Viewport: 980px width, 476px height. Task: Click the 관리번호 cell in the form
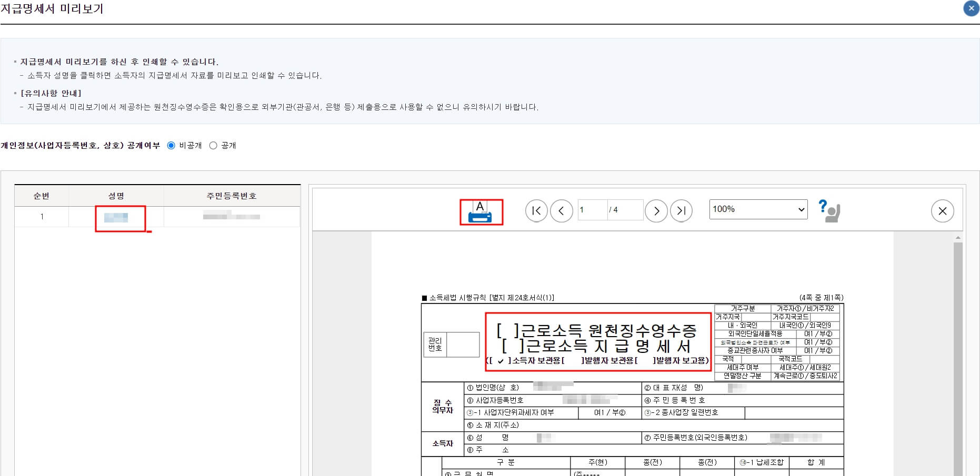(435, 345)
